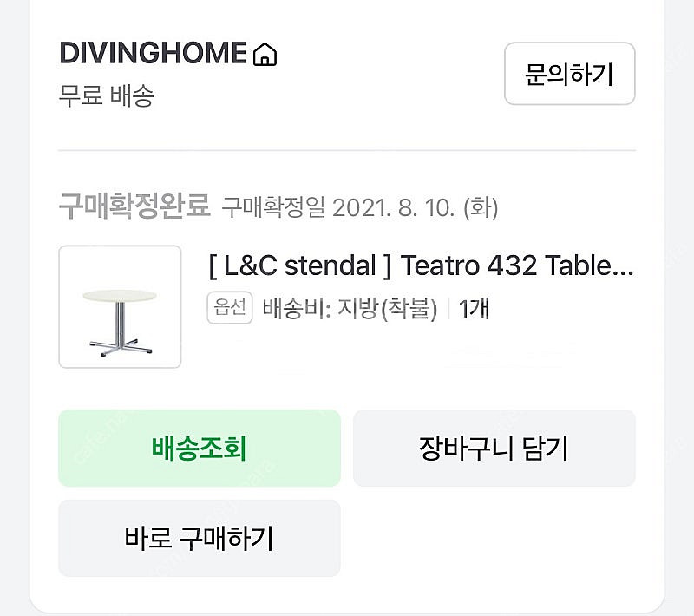Select the 구매확정일 label text
The image size is (694, 616).
(x=273, y=207)
